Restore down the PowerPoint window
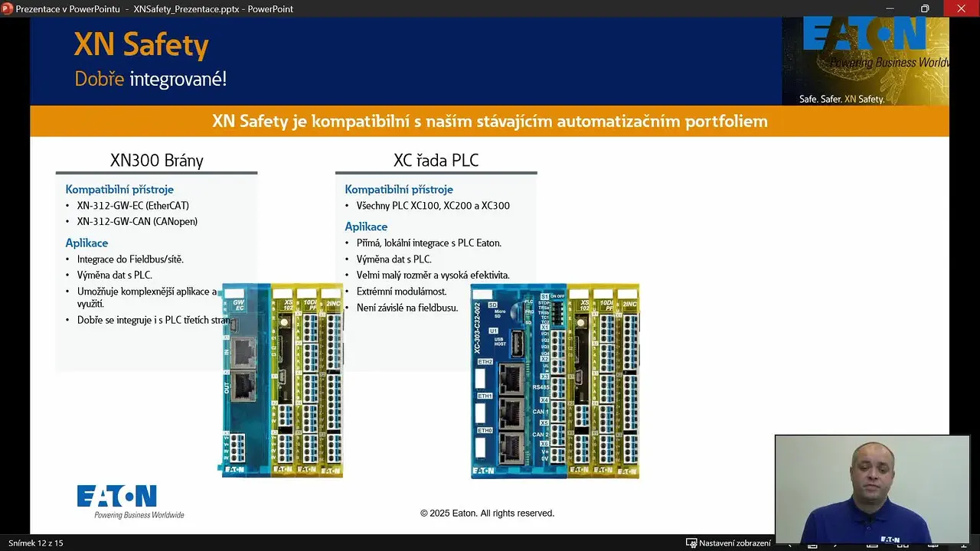The image size is (980, 551). point(925,8)
